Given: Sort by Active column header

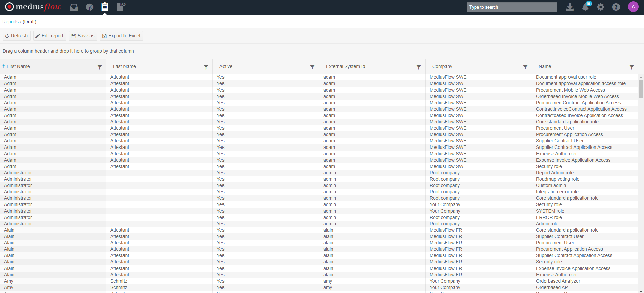Looking at the screenshot, I should 226,66.
